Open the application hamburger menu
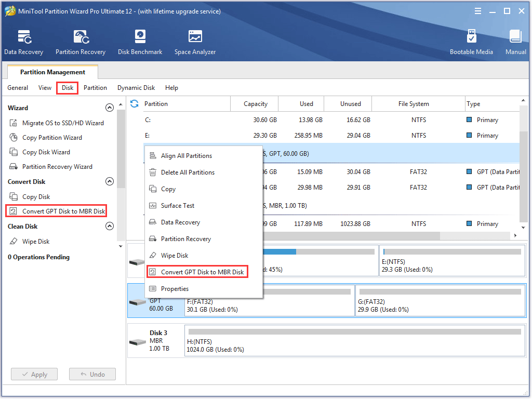The image size is (532, 399). 477,10
